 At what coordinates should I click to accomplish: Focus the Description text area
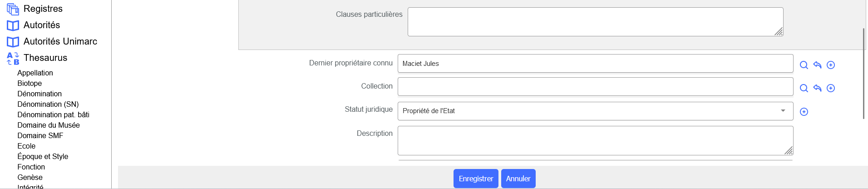595,140
